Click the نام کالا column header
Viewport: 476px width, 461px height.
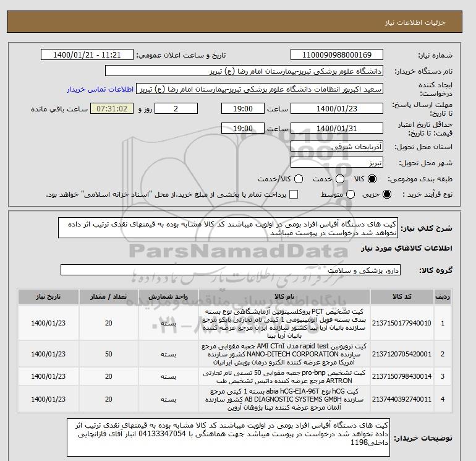click(x=284, y=296)
